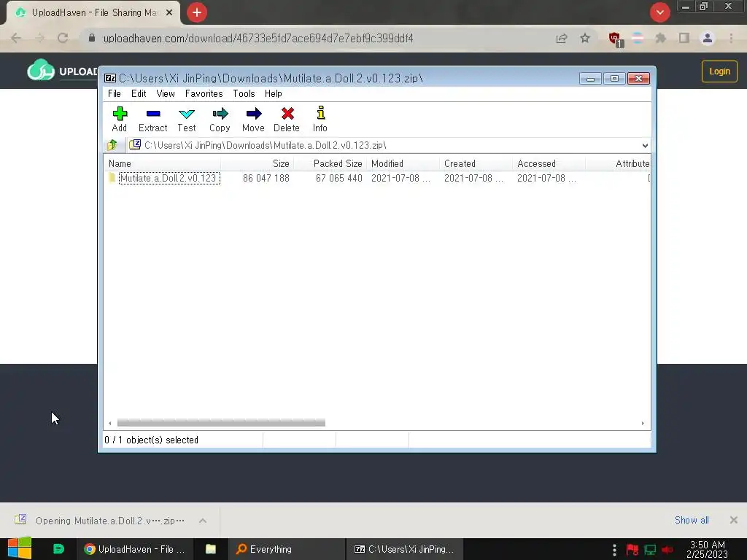Click the size value 86 047 188
747x560 pixels.
coord(266,178)
